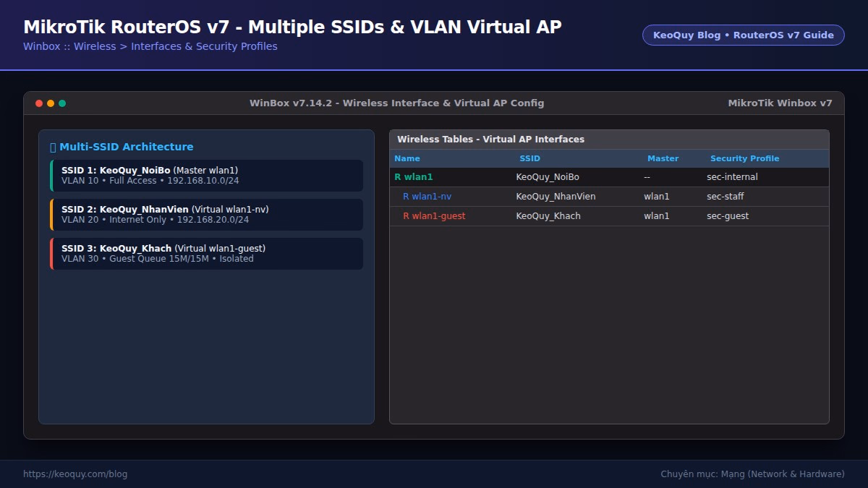
Task: Click the sec-guest security profile cell
Action: [x=728, y=216]
